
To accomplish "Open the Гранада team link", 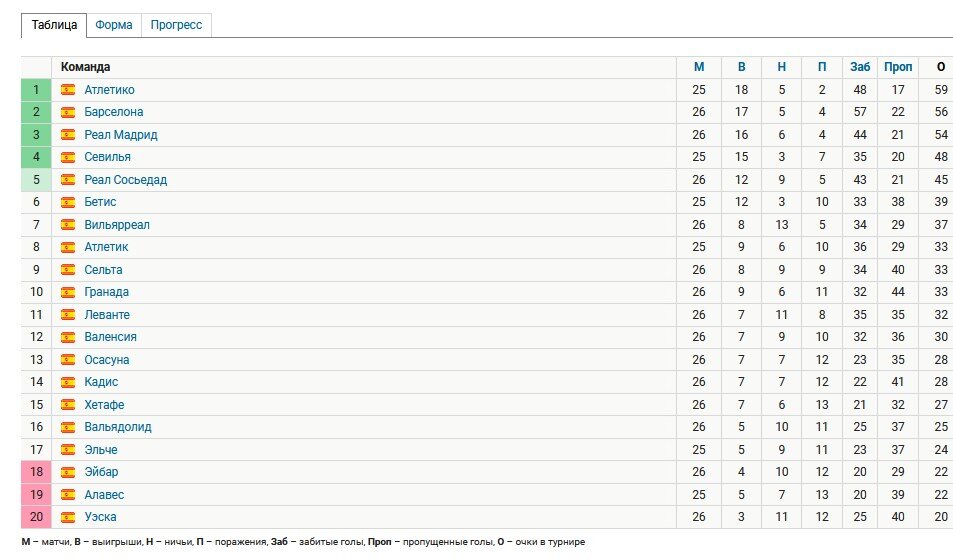I will point(106,292).
